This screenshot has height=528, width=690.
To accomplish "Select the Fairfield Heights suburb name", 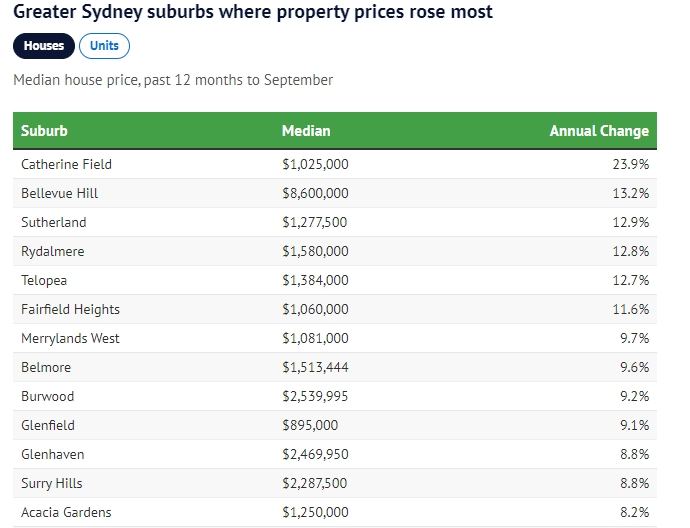I will pos(70,309).
